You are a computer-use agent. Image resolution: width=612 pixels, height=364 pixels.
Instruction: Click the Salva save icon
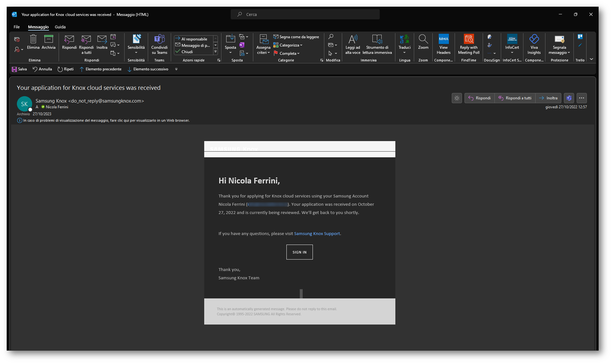tap(19, 69)
